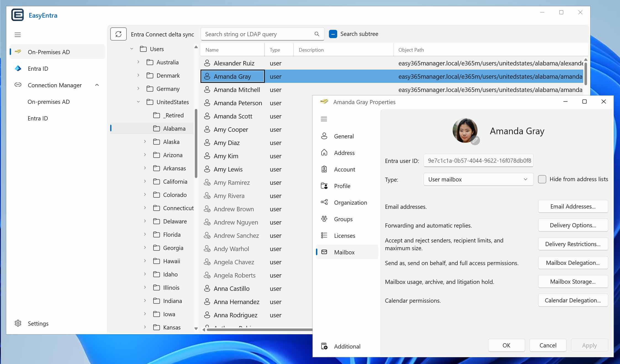Select the Amy Cooper user

click(231, 130)
